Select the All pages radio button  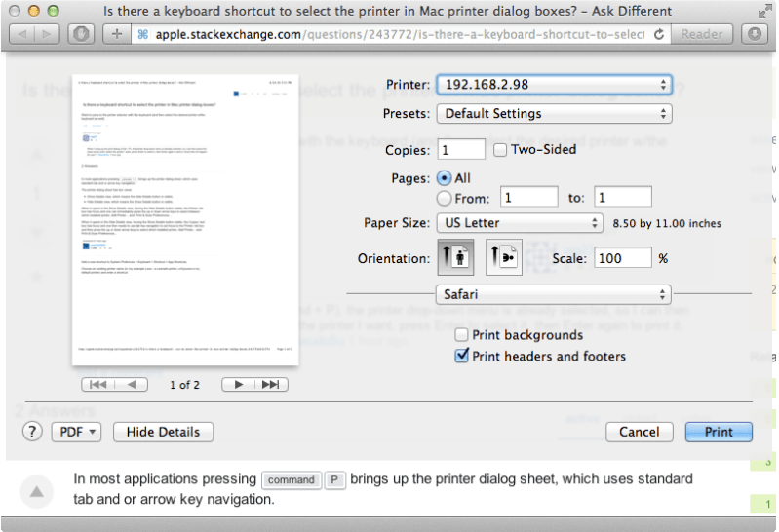[445, 178]
